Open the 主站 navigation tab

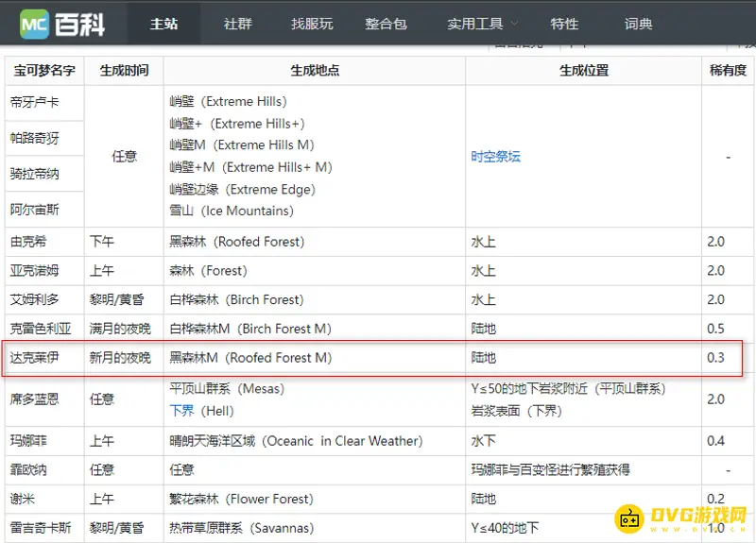tap(164, 24)
